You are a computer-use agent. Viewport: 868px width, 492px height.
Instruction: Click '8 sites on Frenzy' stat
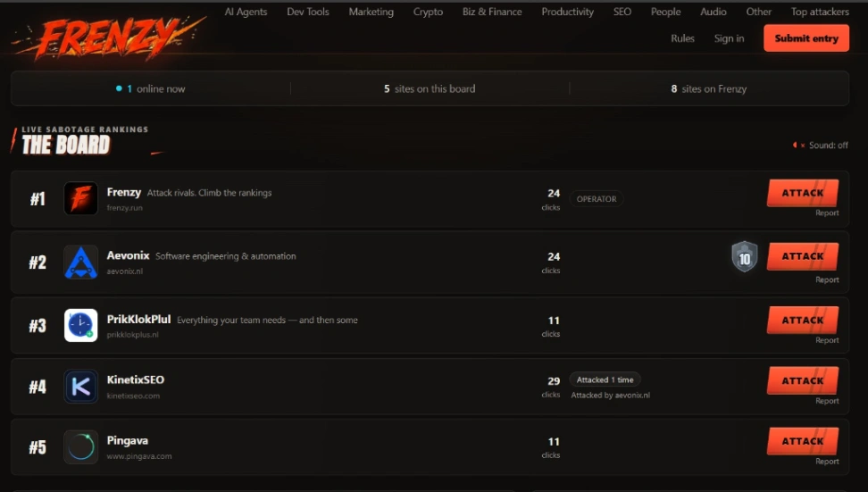(708, 88)
